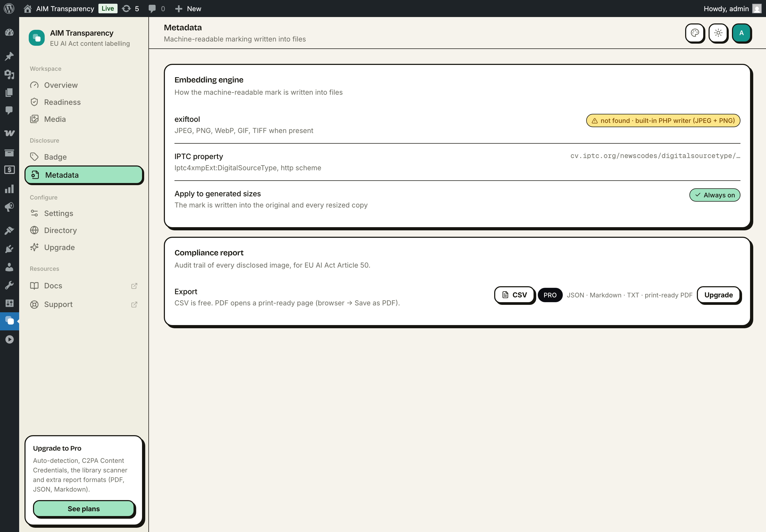Open the Directory page
The width and height of the screenshot is (766, 532).
tap(84, 230)
